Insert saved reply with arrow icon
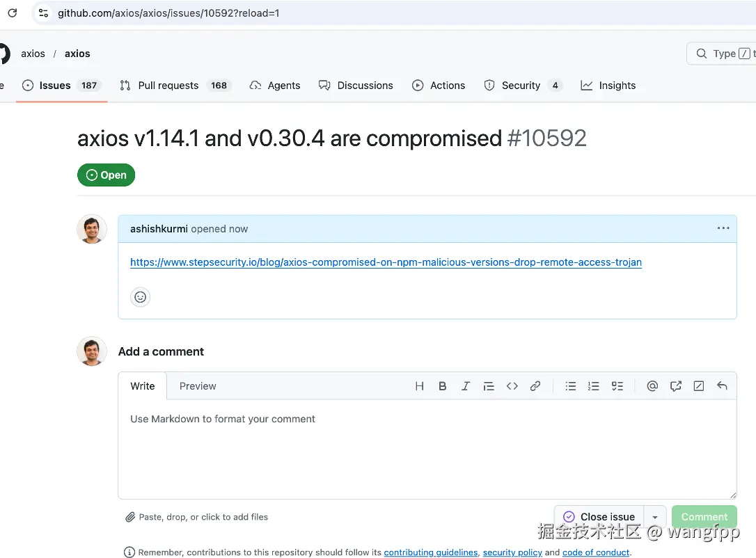This screenshot has height=558, width=756. tap(722, 386)
